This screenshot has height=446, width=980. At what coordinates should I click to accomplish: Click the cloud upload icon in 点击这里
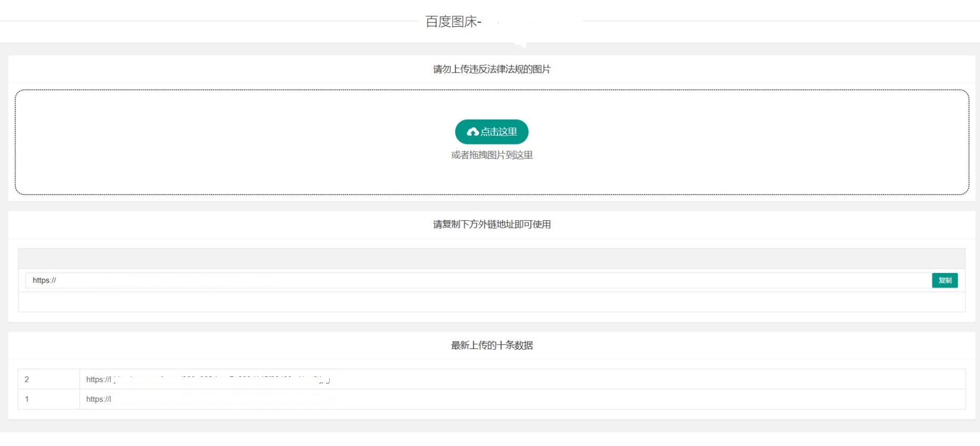tap(473, 132)
